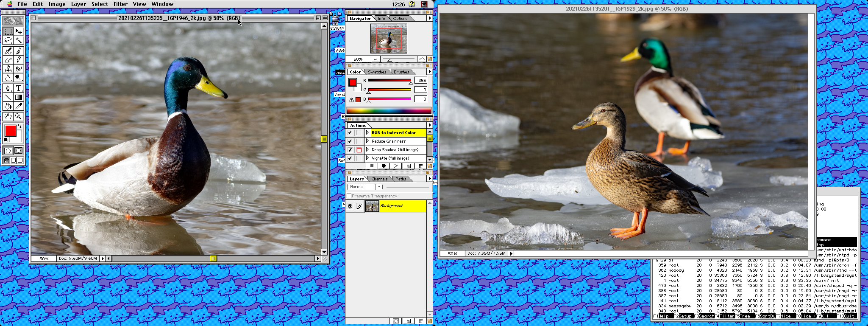Uncheck the Reduce Graininess action
This screenshot has width=868, height=326.
point(350,141)
